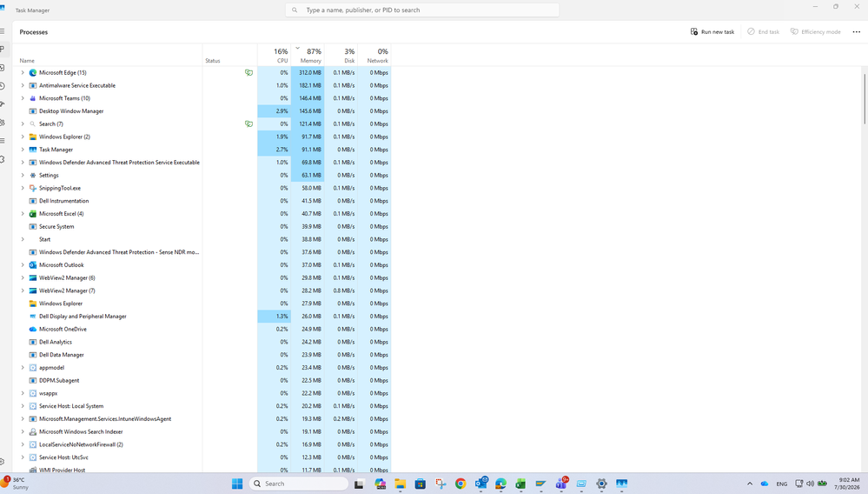Click Search's efficiency mode leaf icon
The image size is (868, 494).
tap(249, 124)
